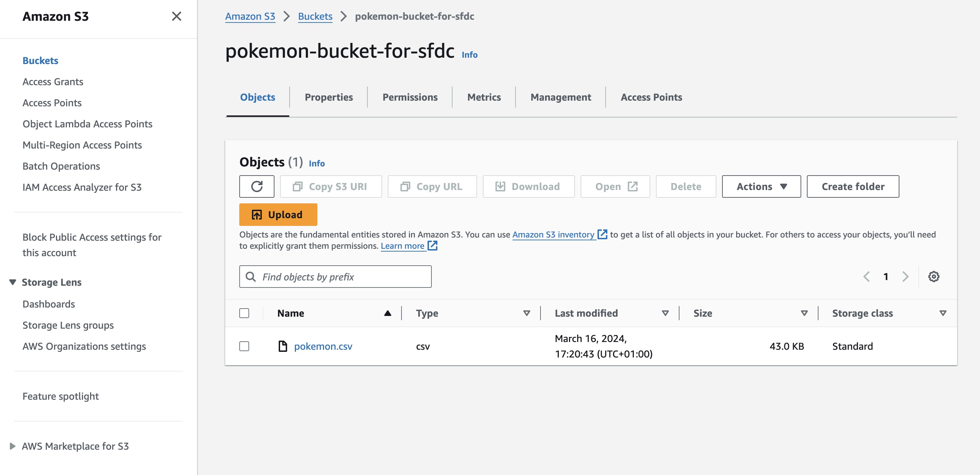
Task: Select Buckets in sidebar
Action: 40,61
